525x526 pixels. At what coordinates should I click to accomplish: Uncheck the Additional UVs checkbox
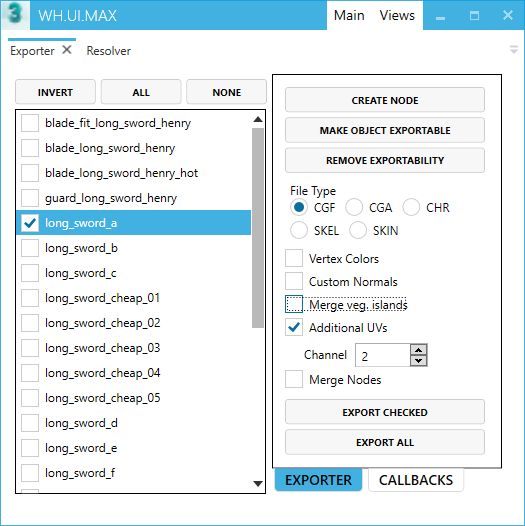pyautogui.click(x=294, y=327)
